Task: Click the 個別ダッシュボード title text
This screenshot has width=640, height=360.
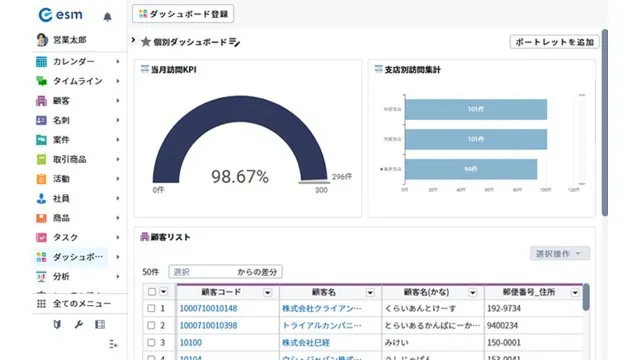Action: [190, 42]
